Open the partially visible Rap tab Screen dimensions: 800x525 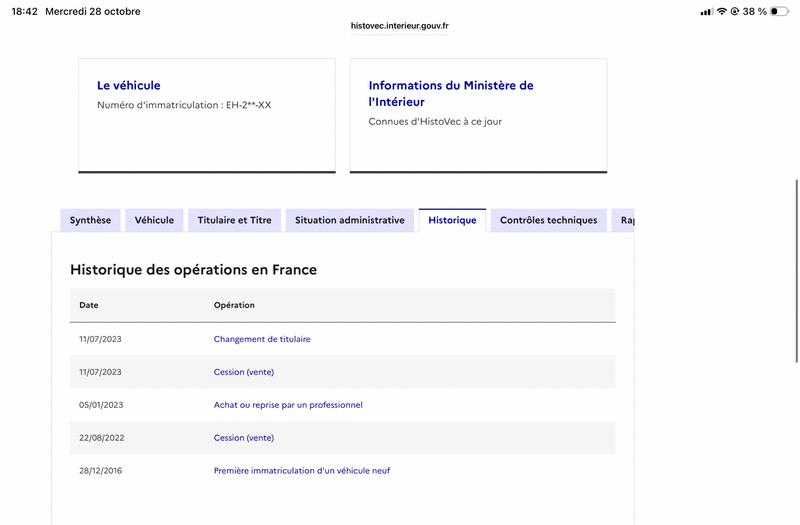click(623, 220)
